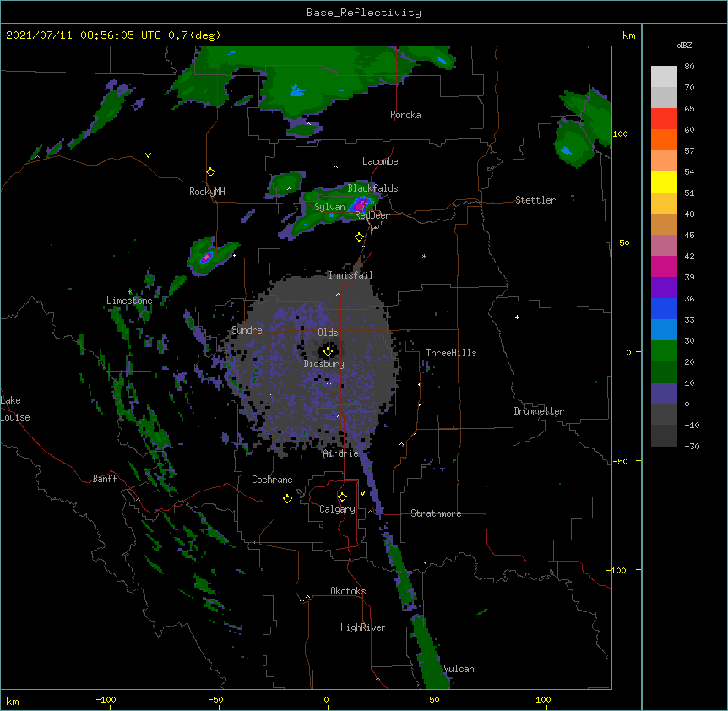Click the ThreeHills city label
The height and width of the screenshot is (711, 728).
tap(451, 353)
